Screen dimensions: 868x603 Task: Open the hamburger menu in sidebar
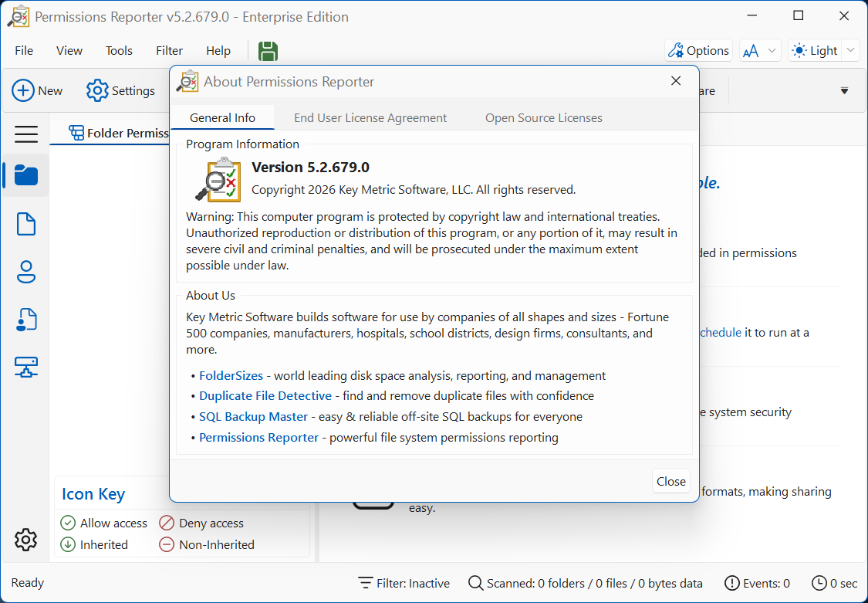coord(26,134)
